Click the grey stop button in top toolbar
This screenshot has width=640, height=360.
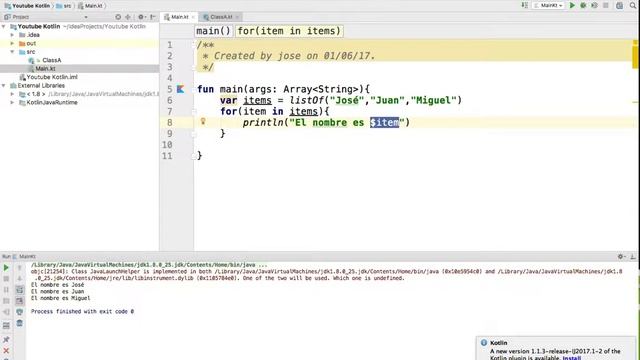pyautogui.click(x=606, y=5)
